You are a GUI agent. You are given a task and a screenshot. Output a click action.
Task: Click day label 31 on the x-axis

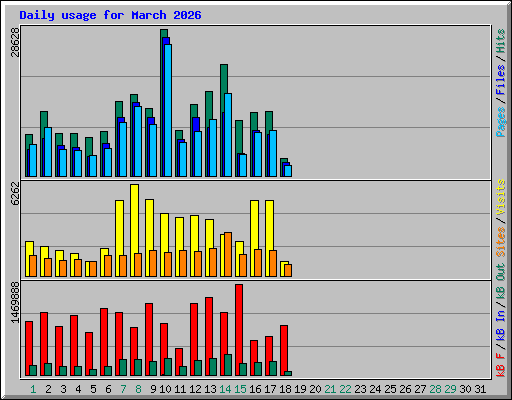click(x=480, y=389)
